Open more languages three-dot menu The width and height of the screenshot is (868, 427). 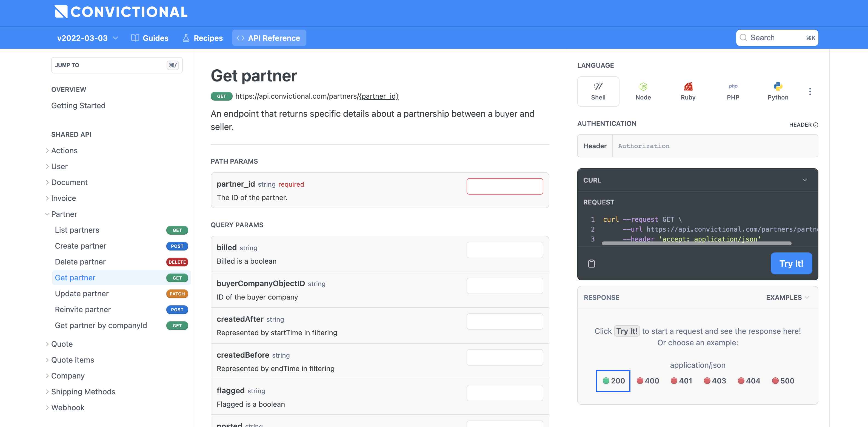(810, 91)
